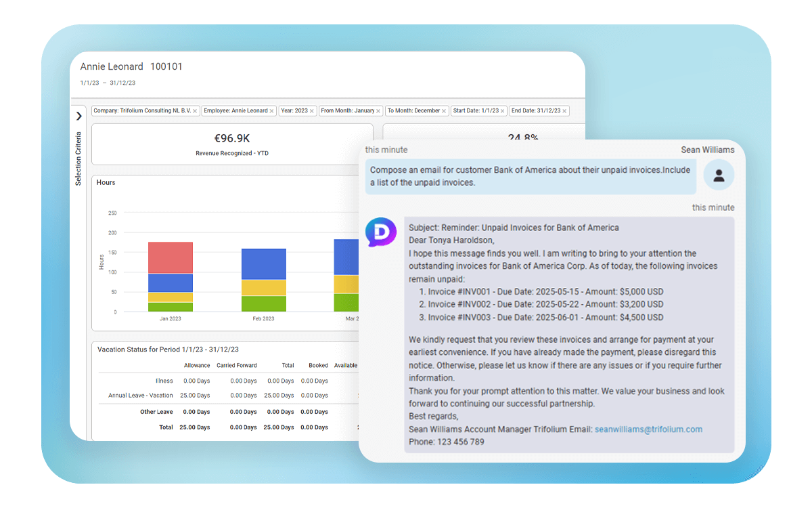This screenshot has width=812, height=508.
Task: Click the Allowance column header
Action: tap(197, 366)
